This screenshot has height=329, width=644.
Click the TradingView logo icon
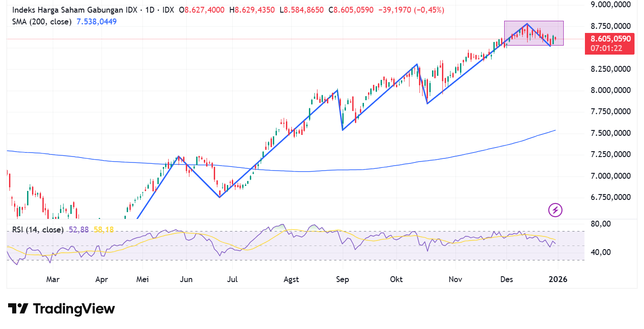click(x=18, y=309)
